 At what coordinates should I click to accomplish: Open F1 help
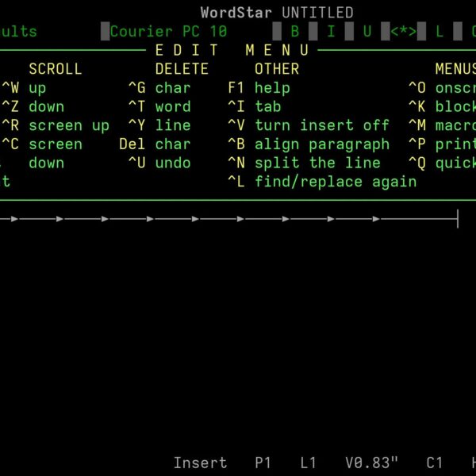click(x=259, y=88)
